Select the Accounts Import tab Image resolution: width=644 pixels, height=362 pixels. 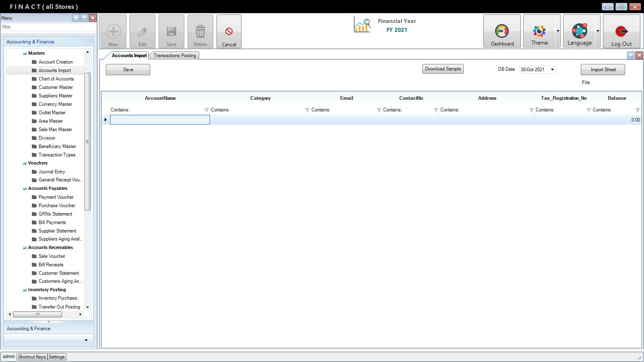[x=129, y=56]
